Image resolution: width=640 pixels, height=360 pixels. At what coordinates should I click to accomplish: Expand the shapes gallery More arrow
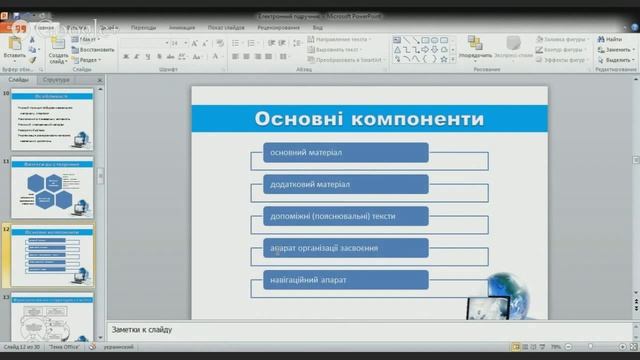[453, 60]
